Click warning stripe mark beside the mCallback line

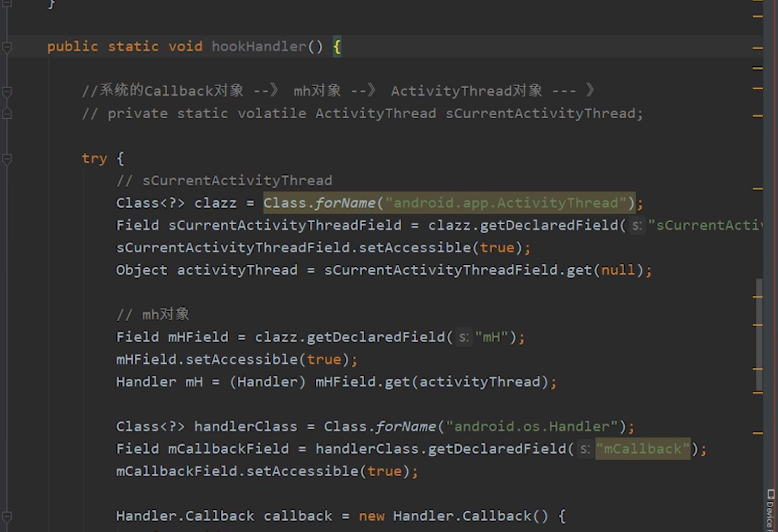click(757, 433)
